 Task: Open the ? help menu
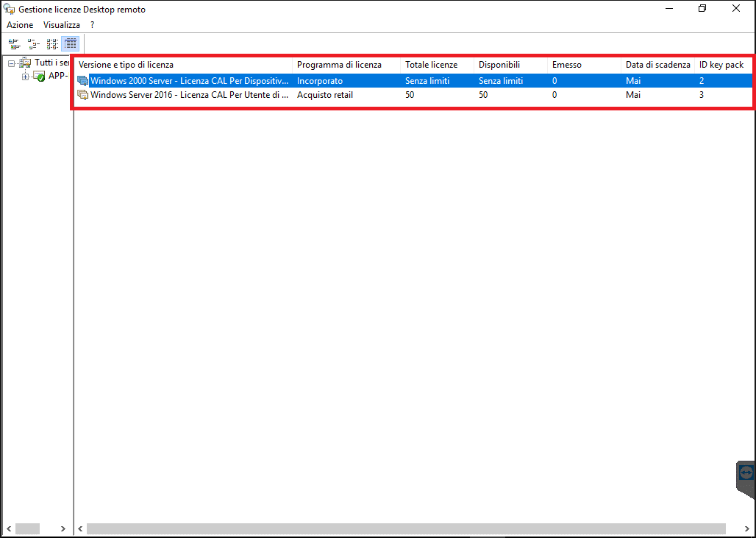(x=92, y=24)
